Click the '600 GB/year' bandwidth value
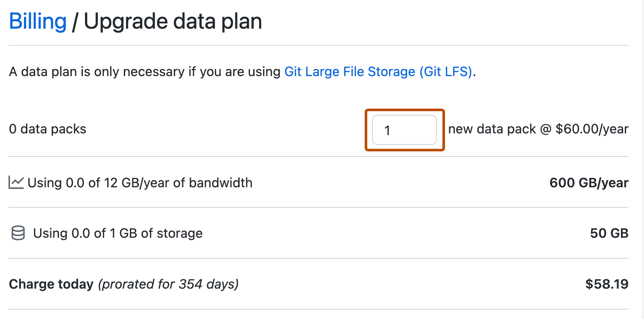 click(588, 183)
